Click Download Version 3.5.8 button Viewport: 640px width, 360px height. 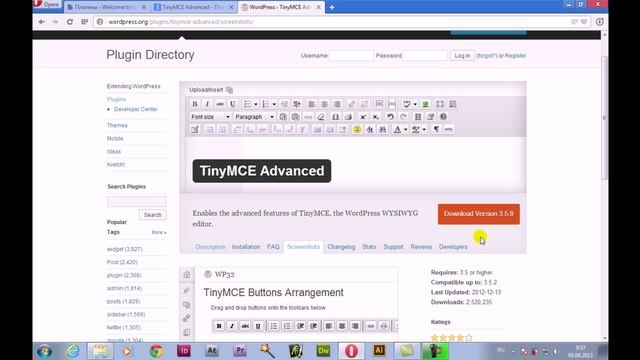pyautogui.click(x=479, y=214)
